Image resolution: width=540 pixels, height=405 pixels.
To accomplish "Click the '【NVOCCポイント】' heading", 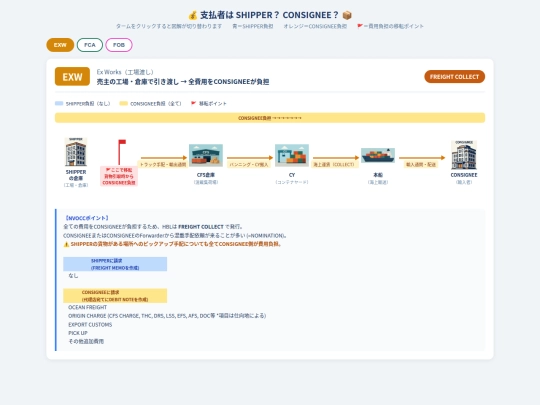I will (x=87, y=218).
